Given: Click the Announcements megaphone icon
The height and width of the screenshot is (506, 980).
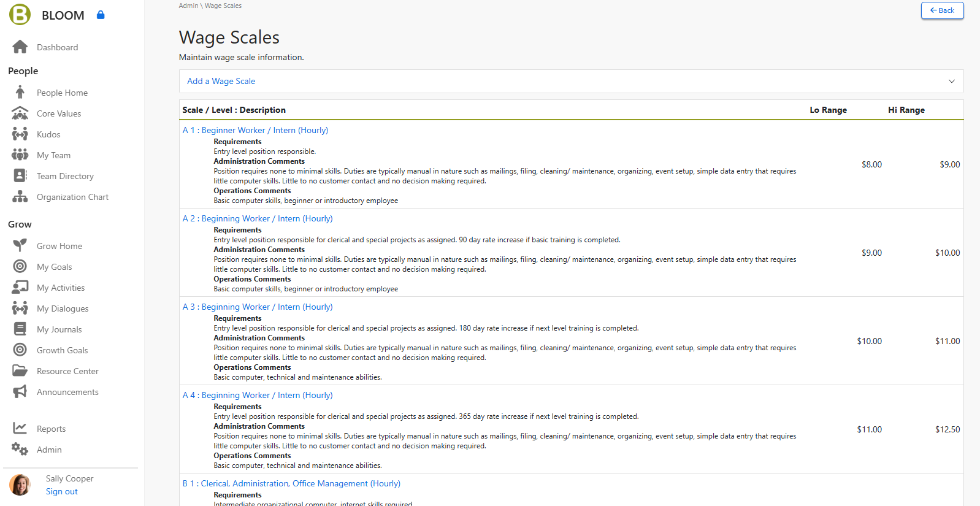Looking at the screenshot, I should pyautogui.click(x=20, y=392).
